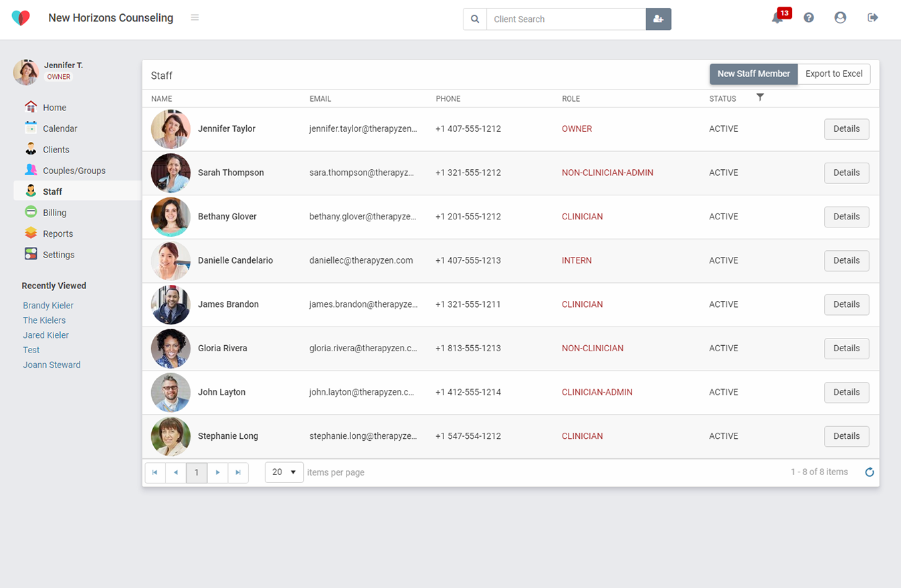Open the help question mark icon
Image resolution: width=901 pixels, height=588 pixels.
coord(809,17)
